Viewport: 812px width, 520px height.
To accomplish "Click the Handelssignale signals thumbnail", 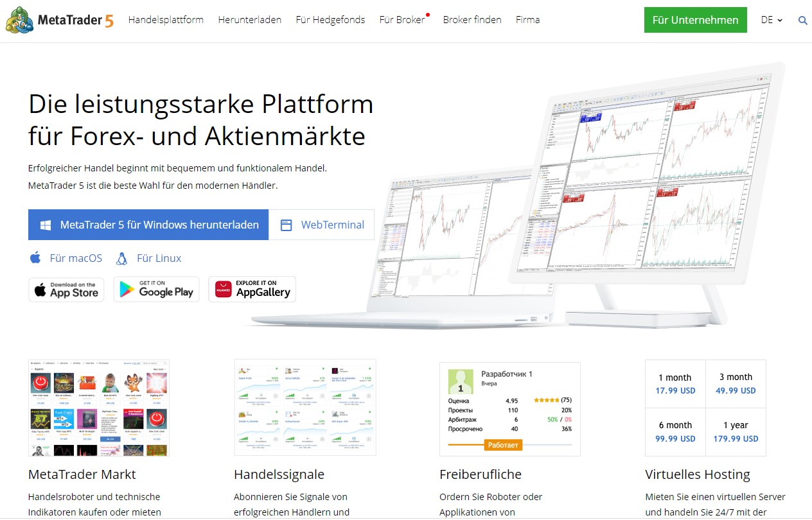I will pos(305,408).
